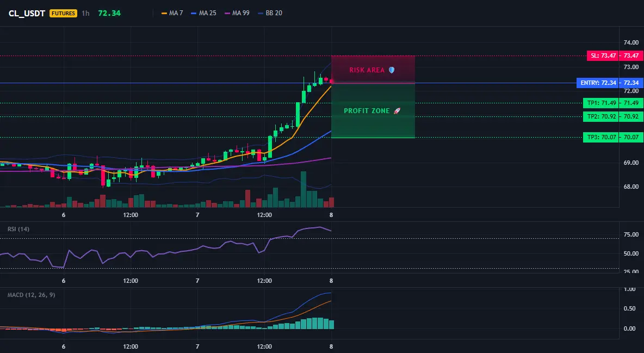Toggle the MA 25 legend item
This screenshot has height=353, width=644.
tap(204, 13)
